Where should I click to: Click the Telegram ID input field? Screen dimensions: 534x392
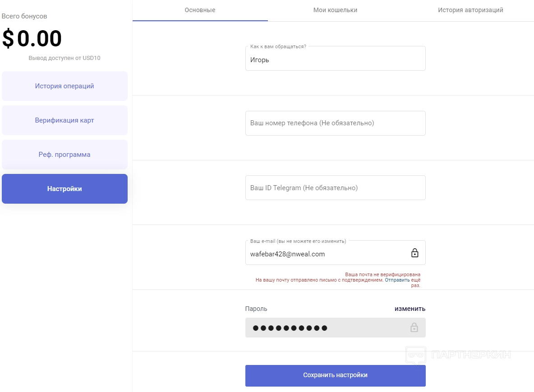[335, 188]
